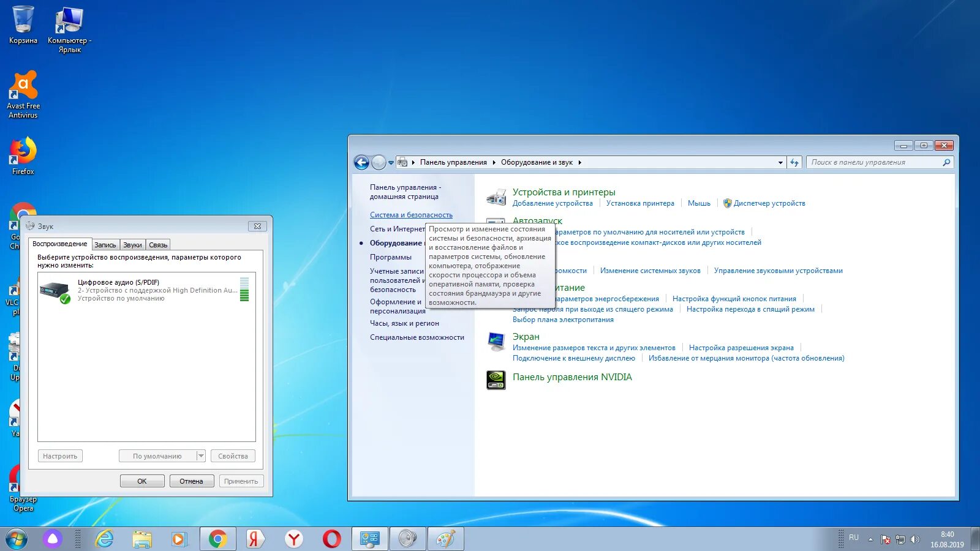The width and height of the screenshot is (980, 551).
Task: Select the Воспроизведение tab in Sound dialog
Action: (60, 244)
